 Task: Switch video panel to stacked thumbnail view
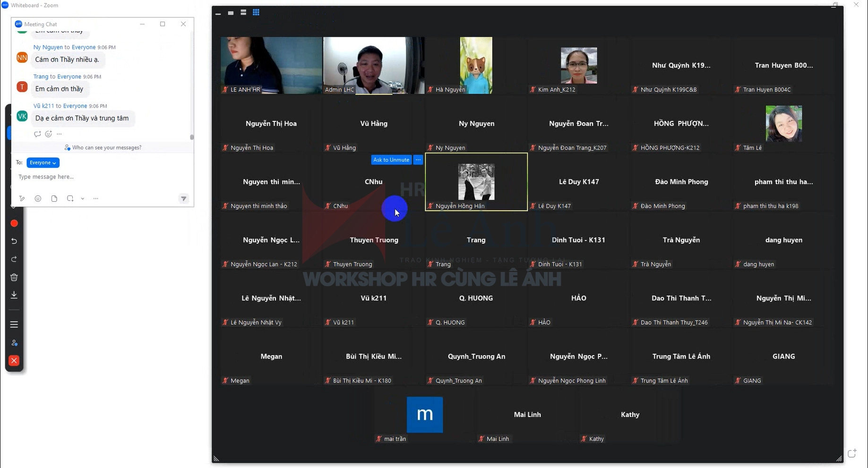243,13
